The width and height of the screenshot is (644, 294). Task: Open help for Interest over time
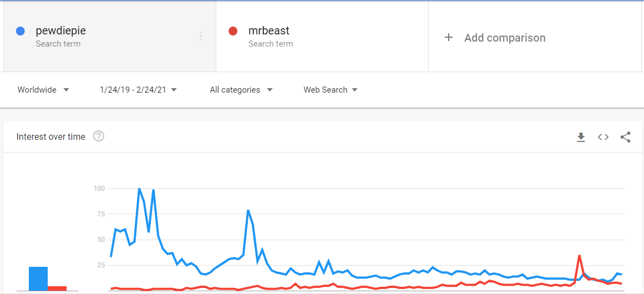(99, 136)
